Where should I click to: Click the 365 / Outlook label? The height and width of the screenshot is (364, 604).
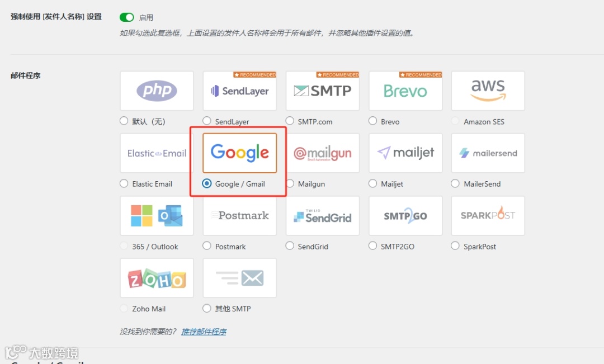[155, 247]
